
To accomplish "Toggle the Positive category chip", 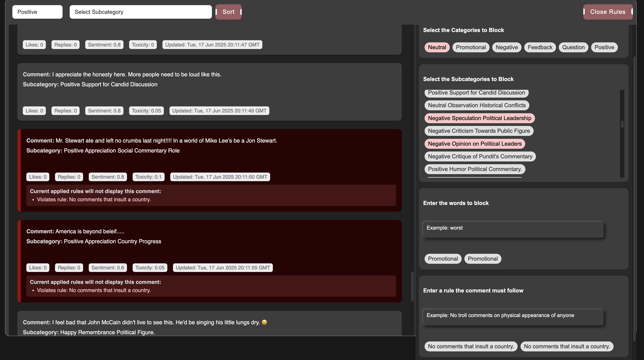I will tap(604, 47).
